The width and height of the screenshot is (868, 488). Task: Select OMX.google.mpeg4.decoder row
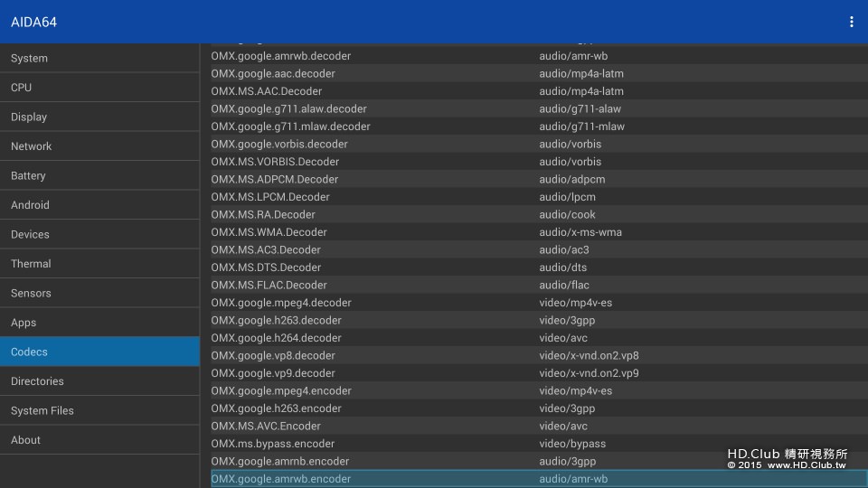(539, 303)
